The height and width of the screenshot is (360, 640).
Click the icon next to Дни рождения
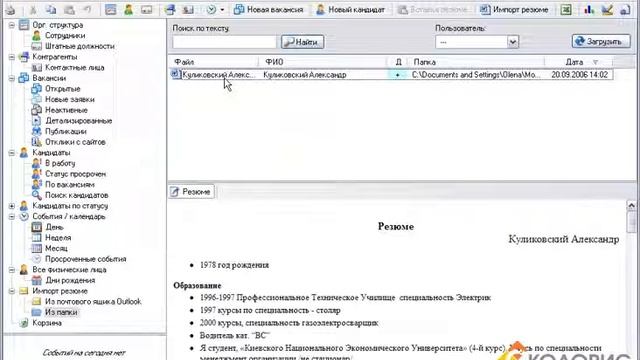coord(37,280)
